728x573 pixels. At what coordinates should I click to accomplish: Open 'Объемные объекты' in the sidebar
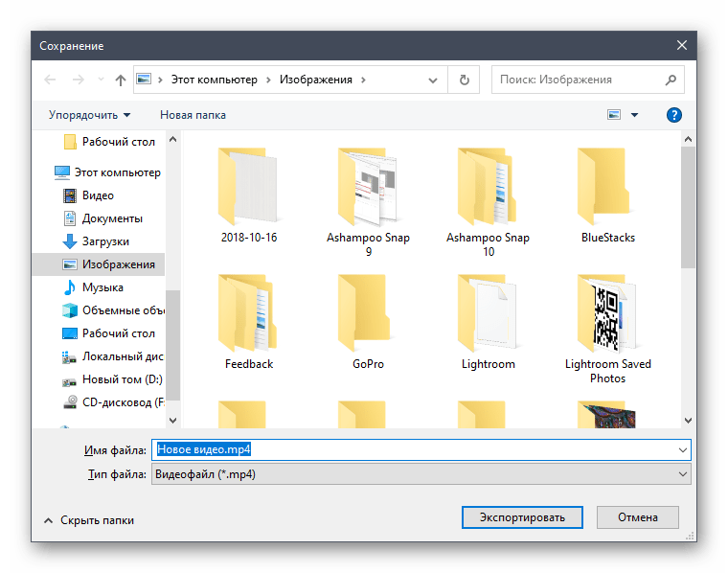113,310
